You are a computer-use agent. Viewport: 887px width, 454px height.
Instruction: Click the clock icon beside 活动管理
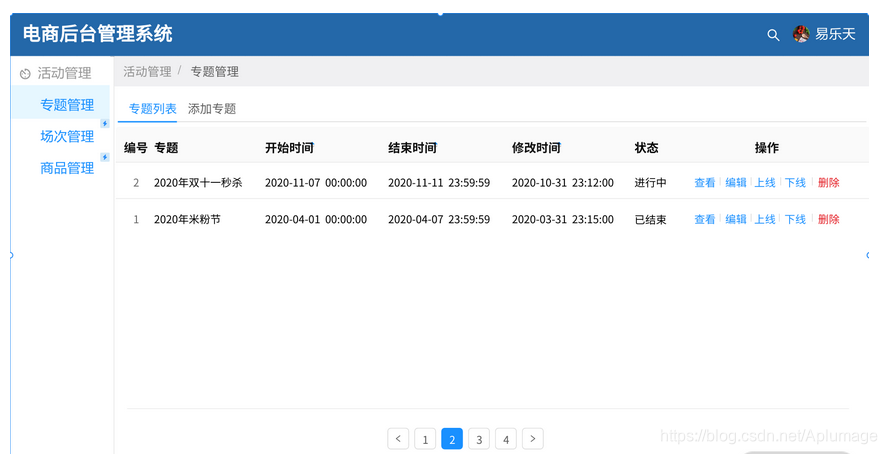(x=25, y=73)
